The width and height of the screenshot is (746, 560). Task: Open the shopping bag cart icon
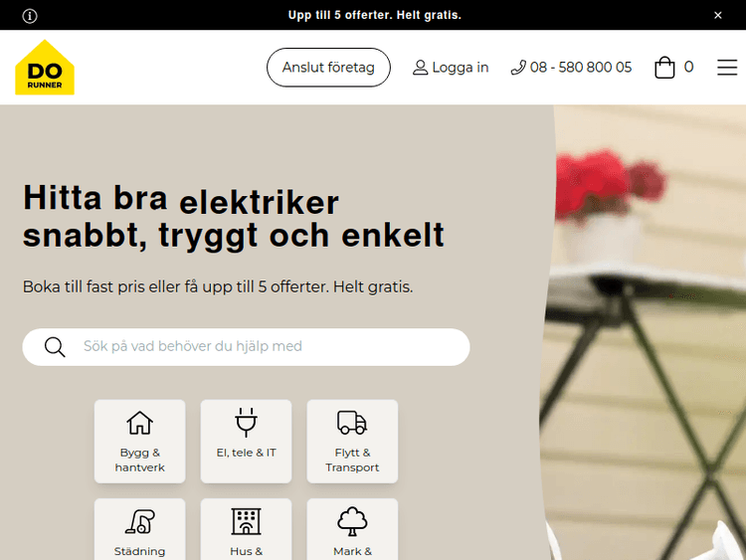[x=664, y=68]
